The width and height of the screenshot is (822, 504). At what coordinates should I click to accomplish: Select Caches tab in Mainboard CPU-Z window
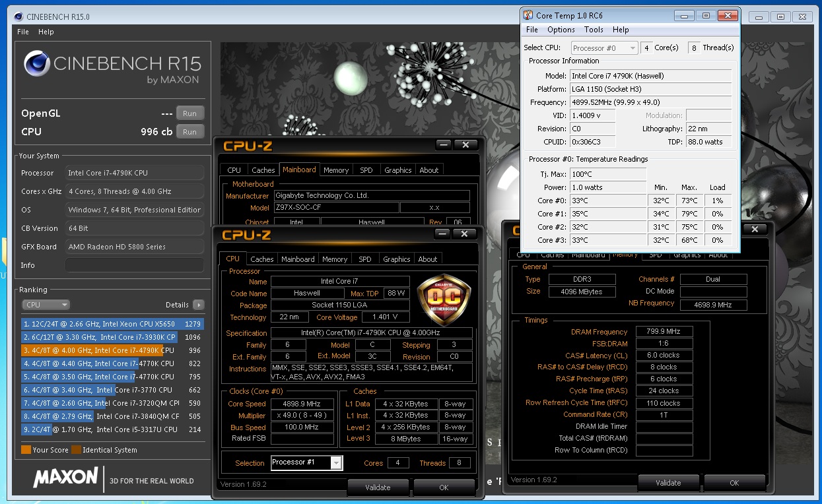(x=263, y=170)
